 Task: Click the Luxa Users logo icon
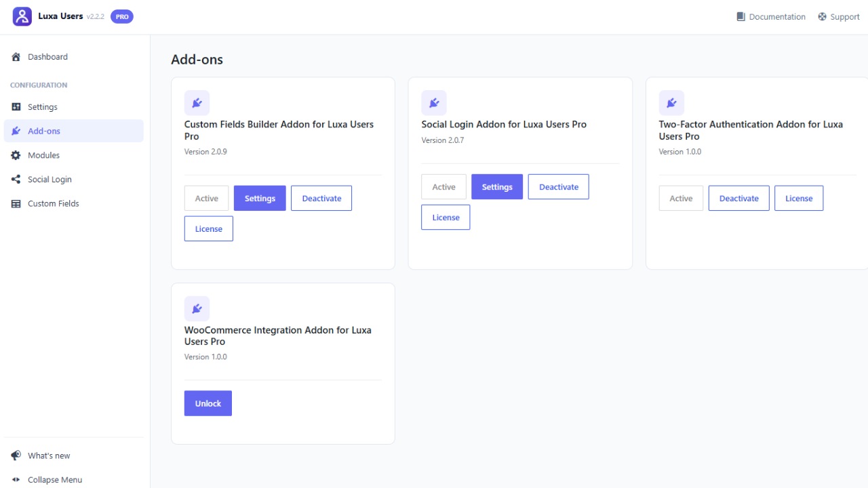coord(22,17)
